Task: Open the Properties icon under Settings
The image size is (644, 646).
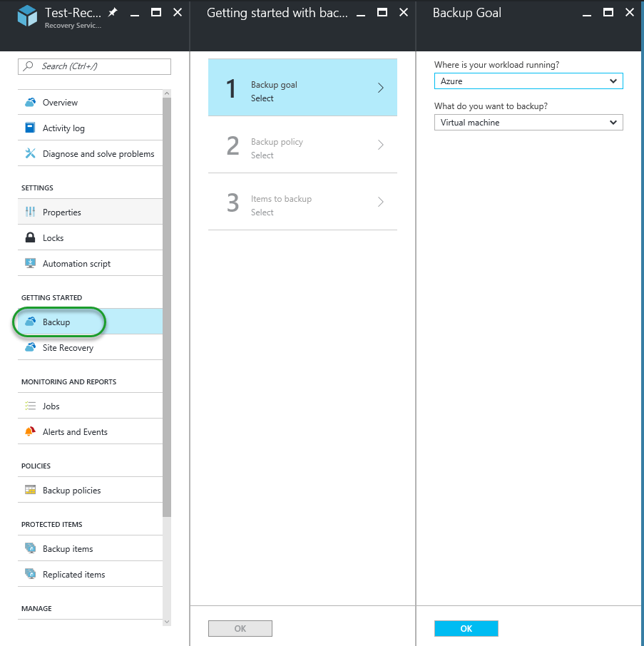Action: (x=29, y=211)
